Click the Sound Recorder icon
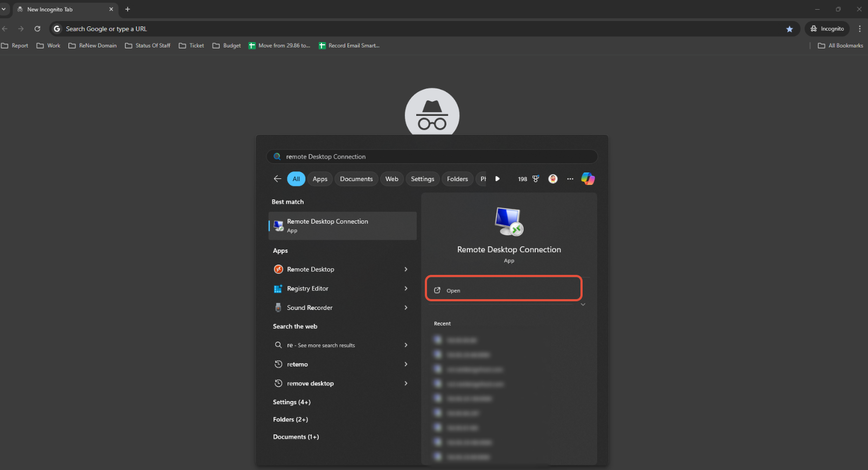Screen dimensions: 868x470 point(278,308)
